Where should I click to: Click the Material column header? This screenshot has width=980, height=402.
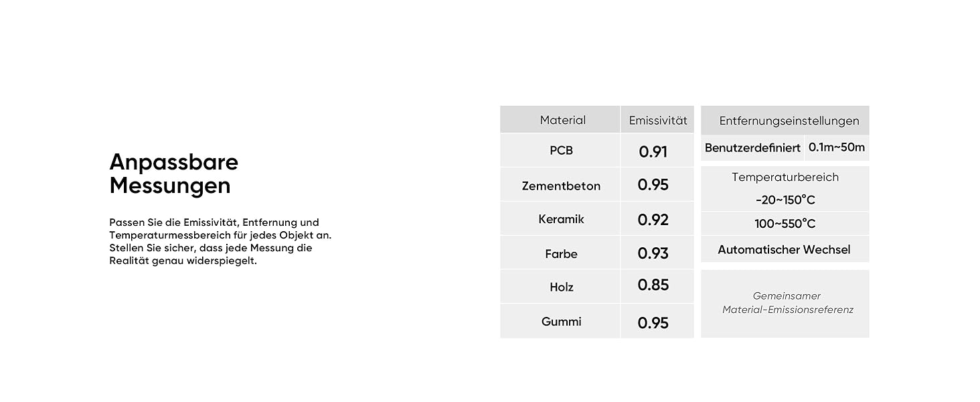pos(562,121)
